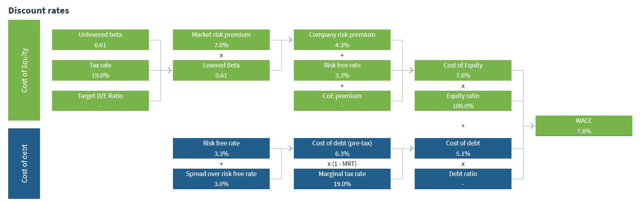
Task: Select the CoE premium box
Action: pyautogui.click(x=342, y=101)
